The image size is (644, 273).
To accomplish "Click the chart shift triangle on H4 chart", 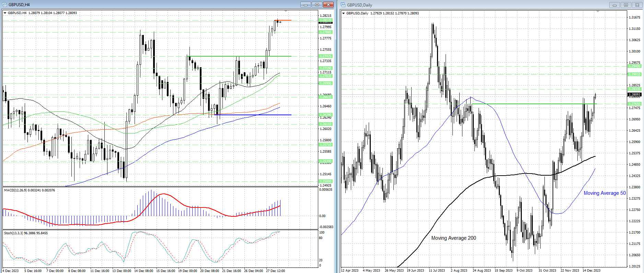I will point(286,12).
